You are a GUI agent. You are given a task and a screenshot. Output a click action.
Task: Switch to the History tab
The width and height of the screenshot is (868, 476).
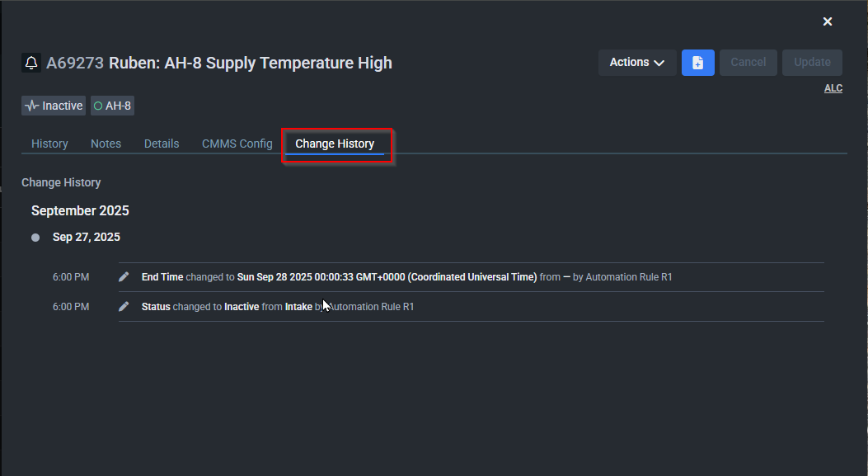point(49,144)
